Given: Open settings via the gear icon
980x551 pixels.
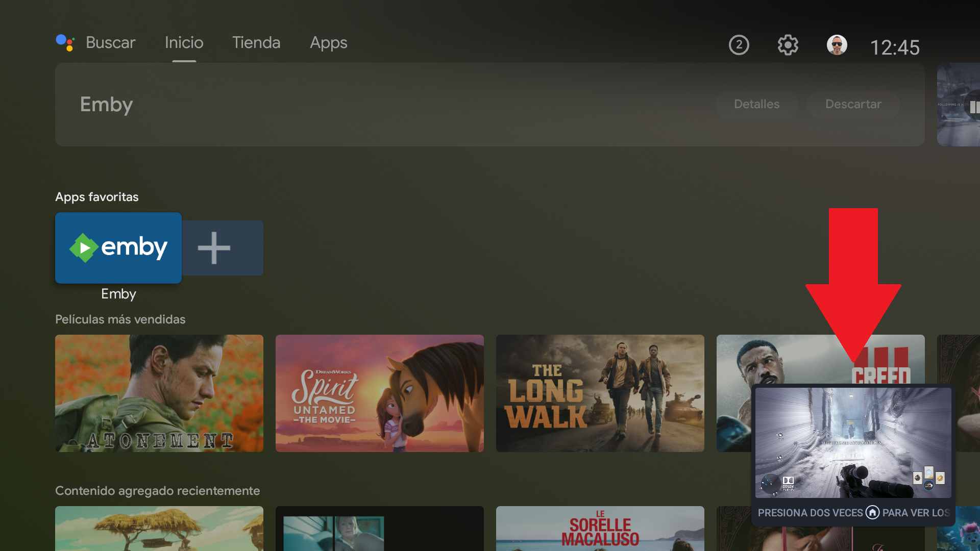Looking at the screenshot, I should point(788,45).
